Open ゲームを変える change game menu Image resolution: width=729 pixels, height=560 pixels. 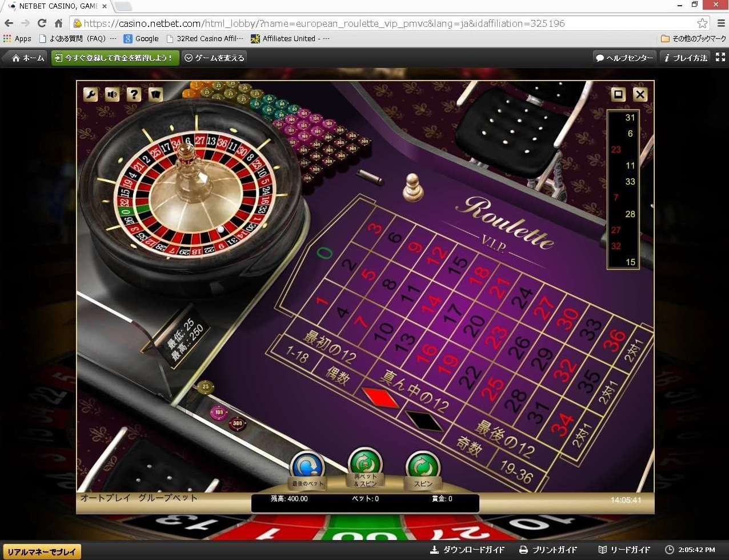(215, 58)
